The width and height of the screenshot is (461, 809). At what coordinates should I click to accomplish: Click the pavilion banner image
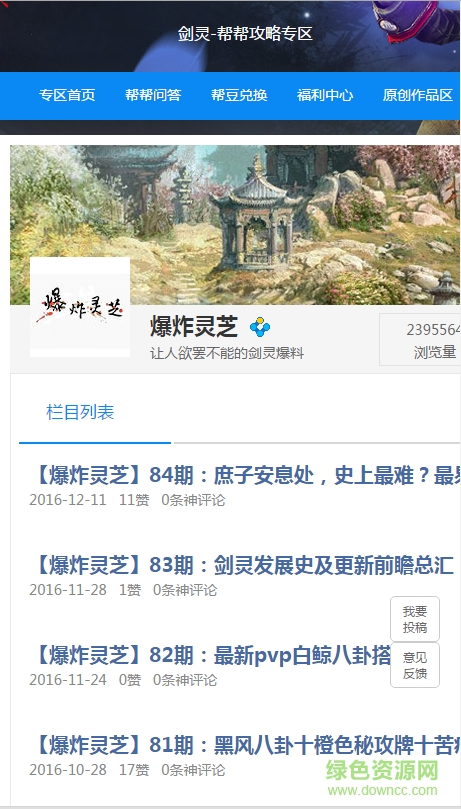click(x=235, y=225)
